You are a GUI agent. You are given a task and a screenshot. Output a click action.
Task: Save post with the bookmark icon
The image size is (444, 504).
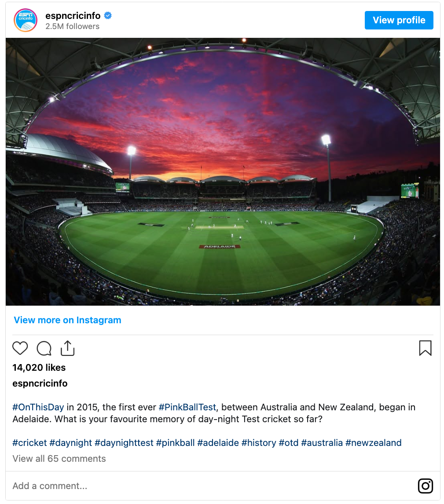pyautogui.click(x=425, y=348)
